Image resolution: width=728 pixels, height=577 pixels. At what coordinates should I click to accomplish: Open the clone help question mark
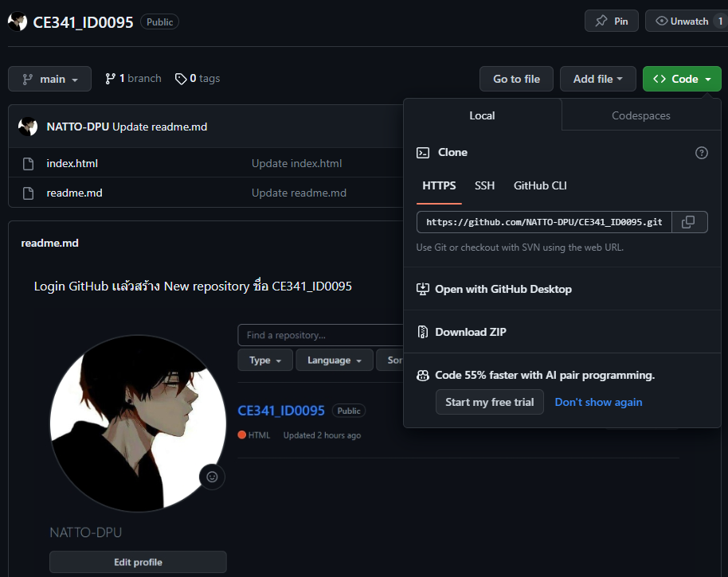pos(701,152)
